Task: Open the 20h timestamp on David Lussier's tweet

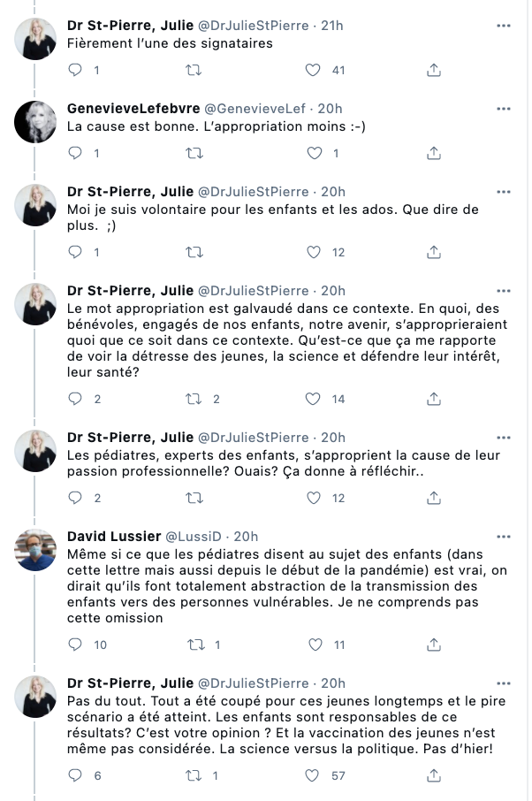Action: (246, 537)
